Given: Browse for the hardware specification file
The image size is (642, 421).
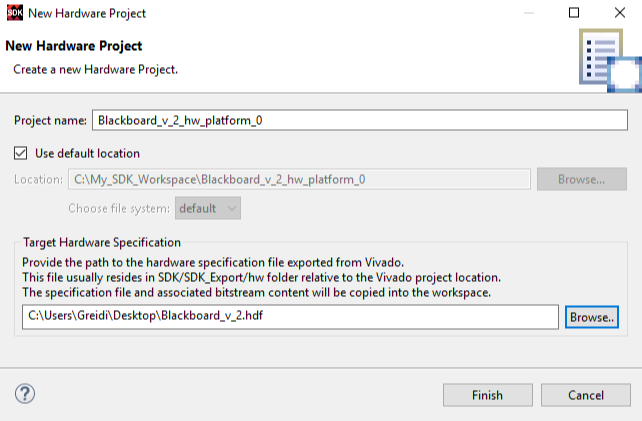Looking at the screenshot, I should pyautogui.click(x=593, y=317).
